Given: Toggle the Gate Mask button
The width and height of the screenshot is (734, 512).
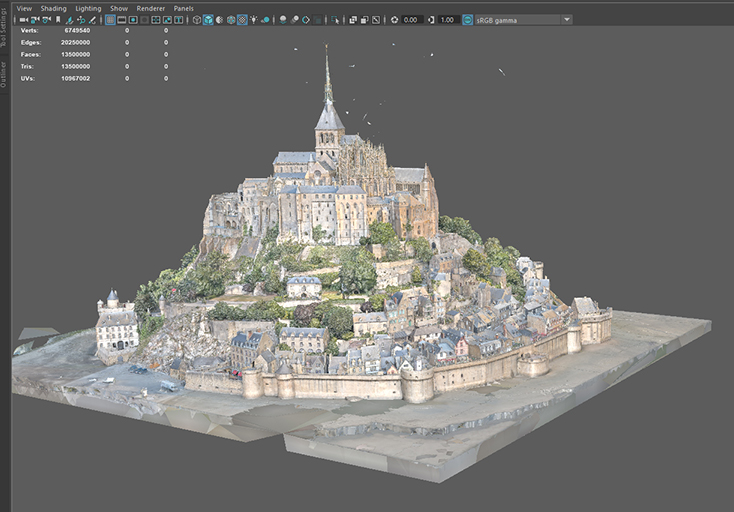Looking at the screenshot, I should click(x=144, y=20).
